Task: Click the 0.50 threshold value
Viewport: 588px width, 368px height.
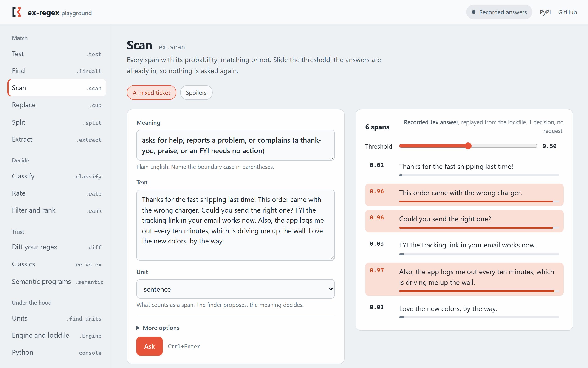Action: coord(549,146)
